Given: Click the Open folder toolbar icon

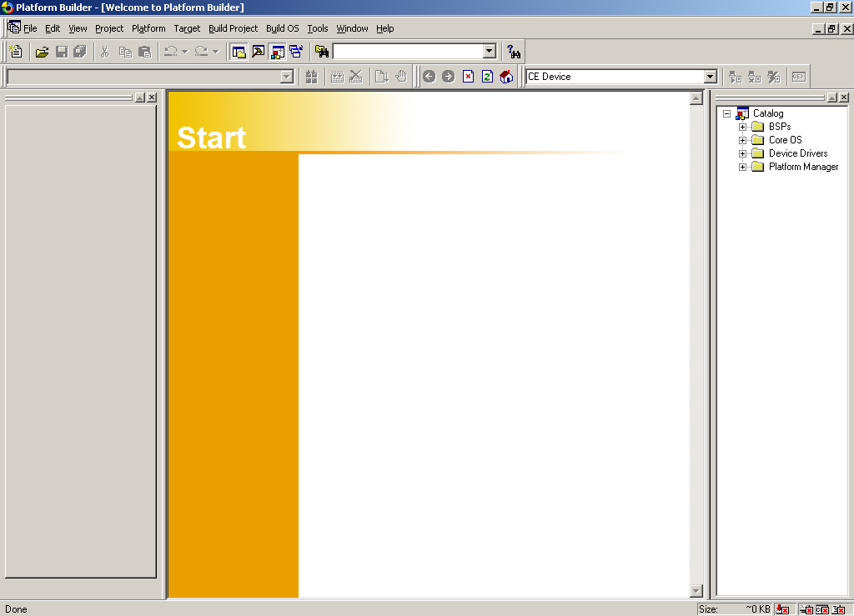Looking at the screenshot, I should click(x=42, y=52).
